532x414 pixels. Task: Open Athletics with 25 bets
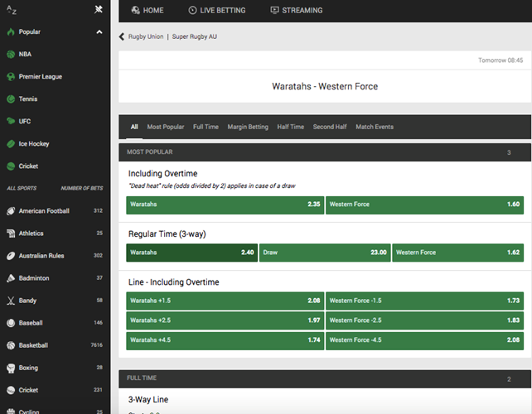point(55,233)
